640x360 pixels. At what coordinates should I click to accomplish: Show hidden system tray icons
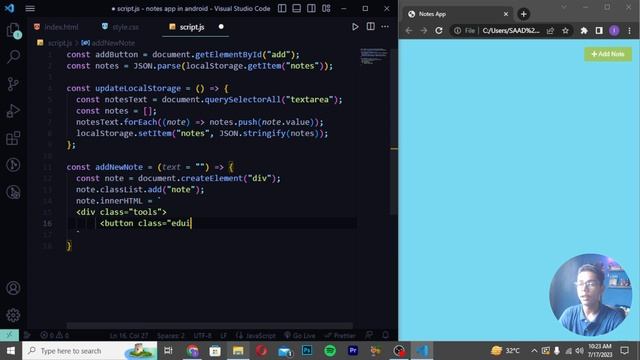pos(534,351)
